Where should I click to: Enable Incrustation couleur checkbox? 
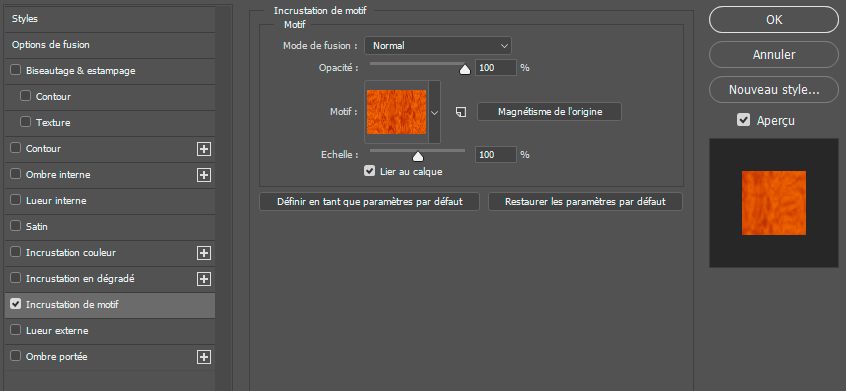click(15, 252)
